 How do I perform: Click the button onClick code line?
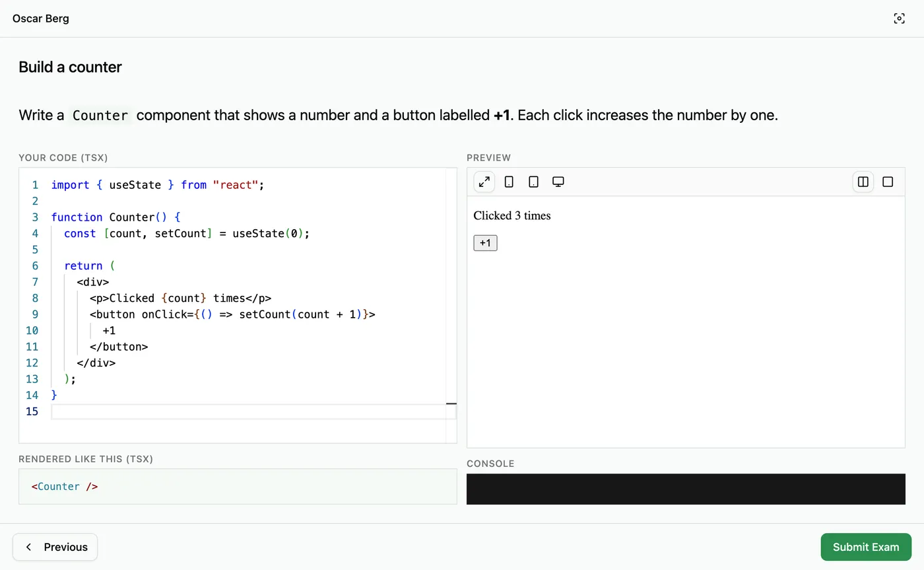tap(232, 314)
